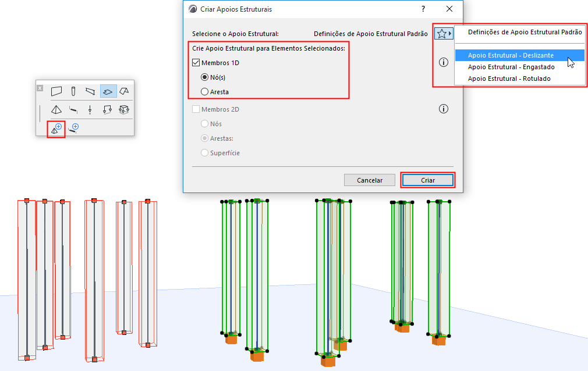Close the Criar Apoios Estruturais dialog
Image resolution: width=588 pixels, height=371 pixels.
pos(449,9)
